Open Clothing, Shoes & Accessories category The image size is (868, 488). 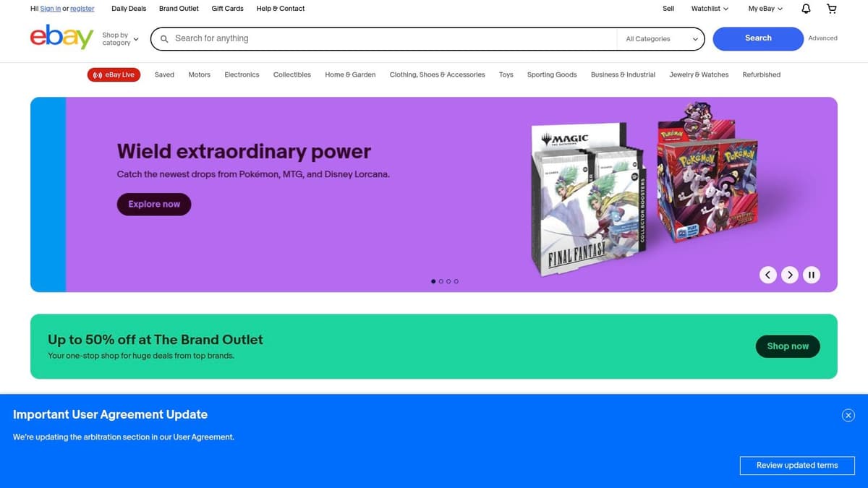pyautogui.click(x=437, y=74)
